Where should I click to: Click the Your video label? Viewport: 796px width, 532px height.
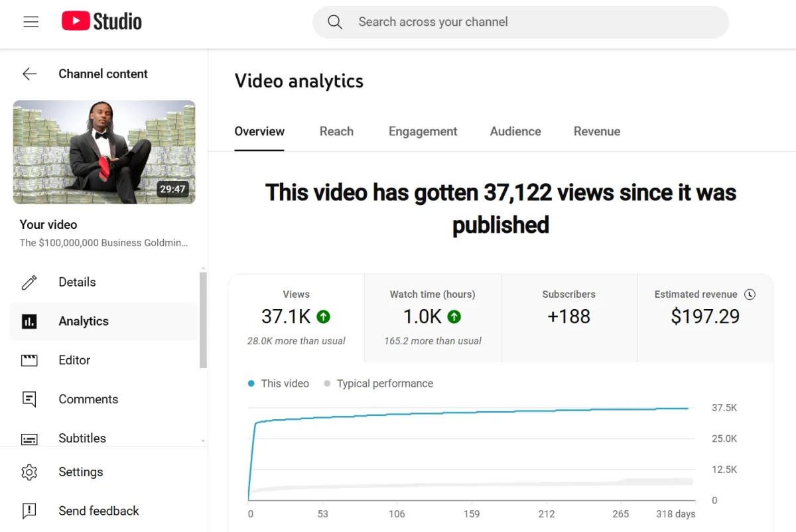click(x=48, y=225)
